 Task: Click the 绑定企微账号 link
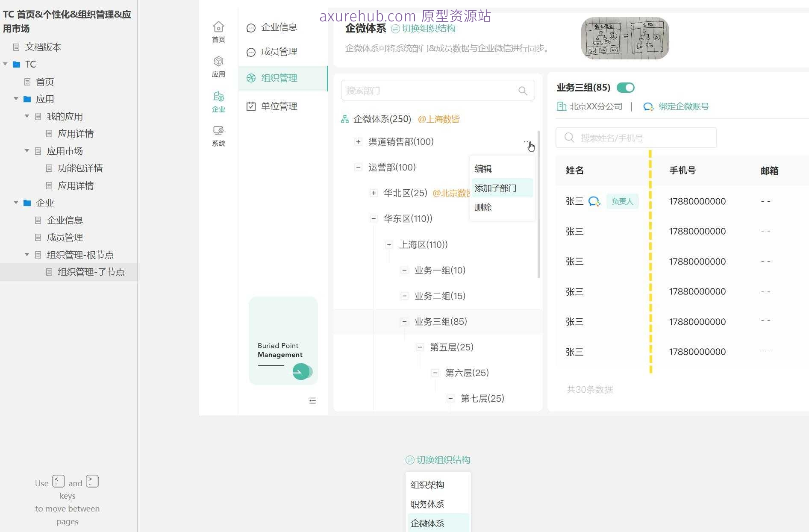click(682, 106)
